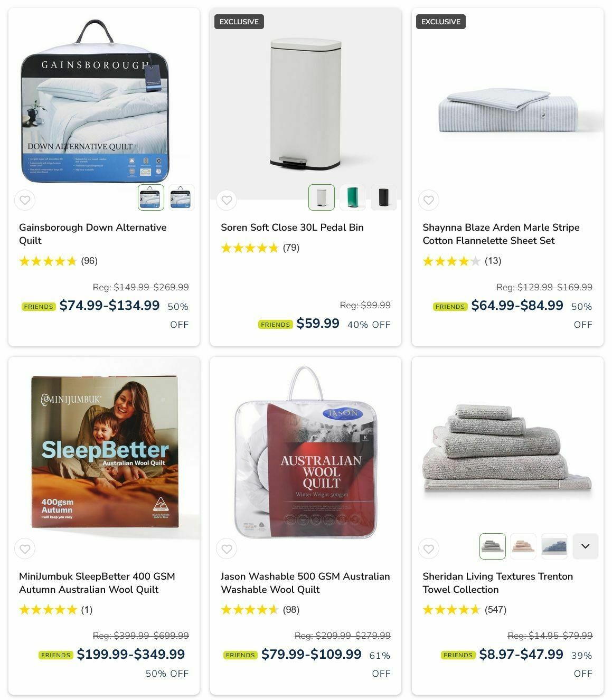The width and height of the screenshot is (612, 700).
Task: Open Gainsborough Down Alternative Quilt title link
Action: pyautogui.click(x=93, y=234)
